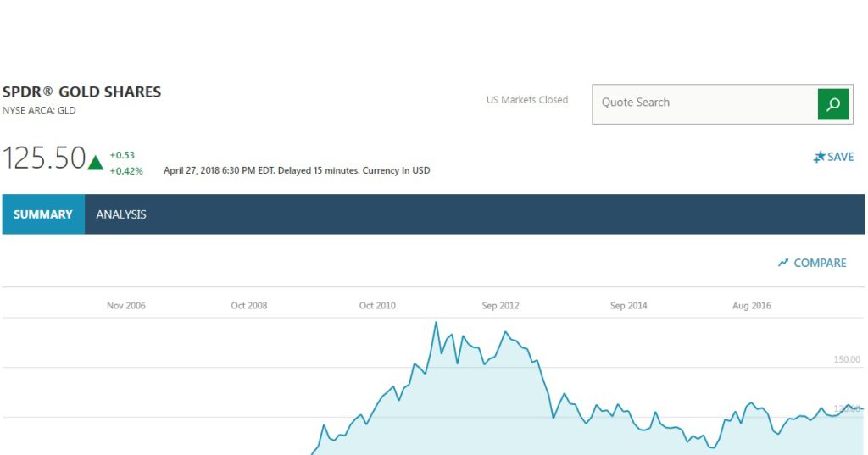Click the COMPARE link text
The height and width of the screenshot is (455, 868).
(820, 263)
